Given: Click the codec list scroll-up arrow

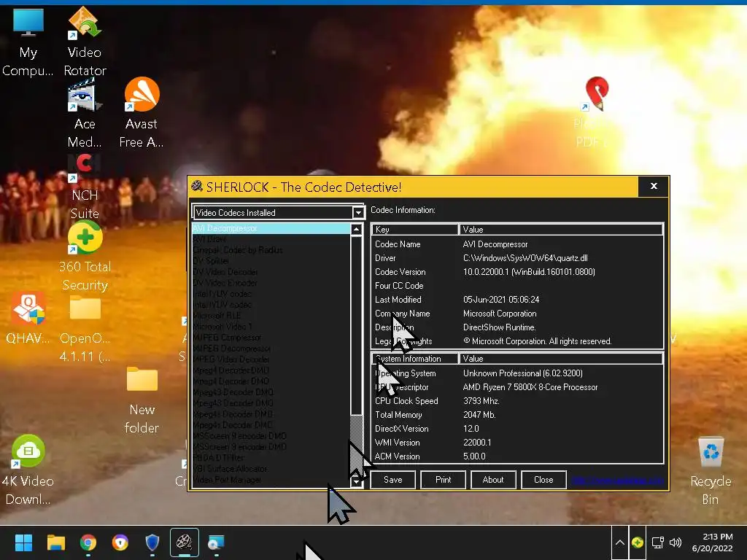Looking at the screenshot, I should click(356, 230).
